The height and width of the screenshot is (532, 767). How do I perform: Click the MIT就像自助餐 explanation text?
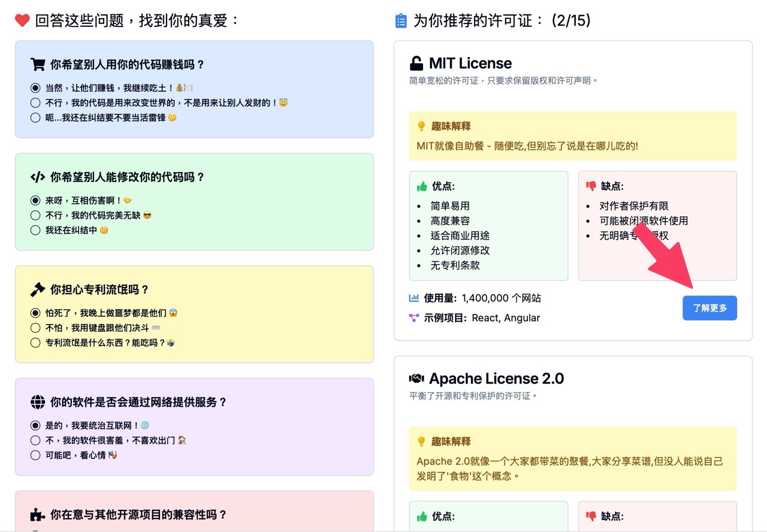pyautogui.click(x=527, y=146)
